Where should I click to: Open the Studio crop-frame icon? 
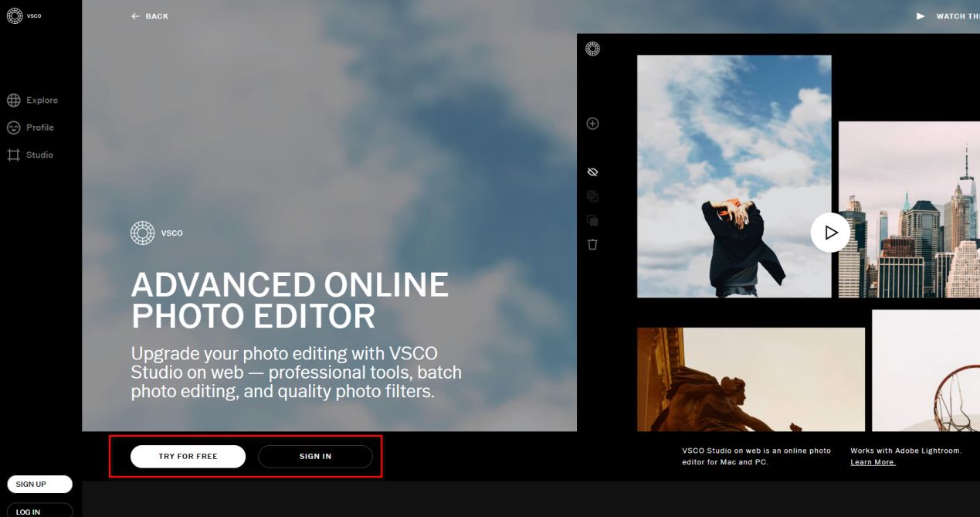point(13,155)
